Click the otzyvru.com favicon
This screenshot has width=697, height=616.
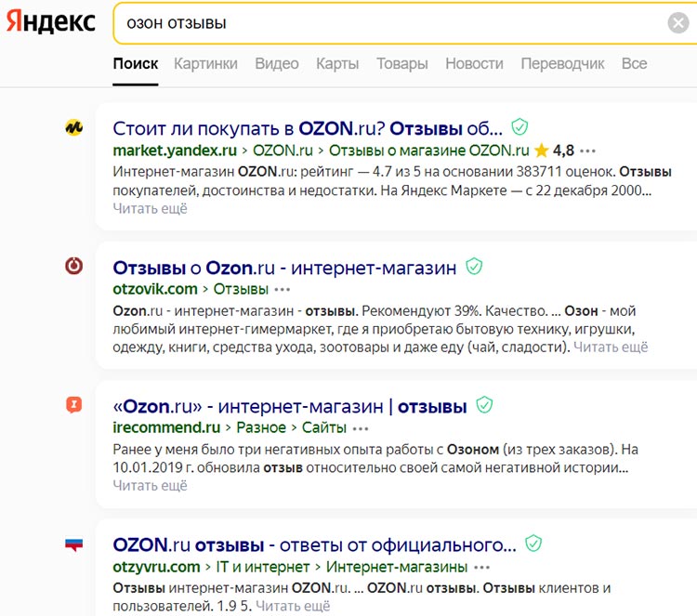[74, 544]
